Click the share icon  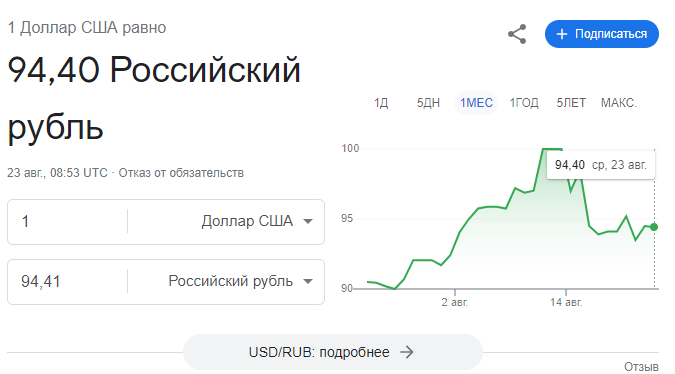(x=517, y=34)
